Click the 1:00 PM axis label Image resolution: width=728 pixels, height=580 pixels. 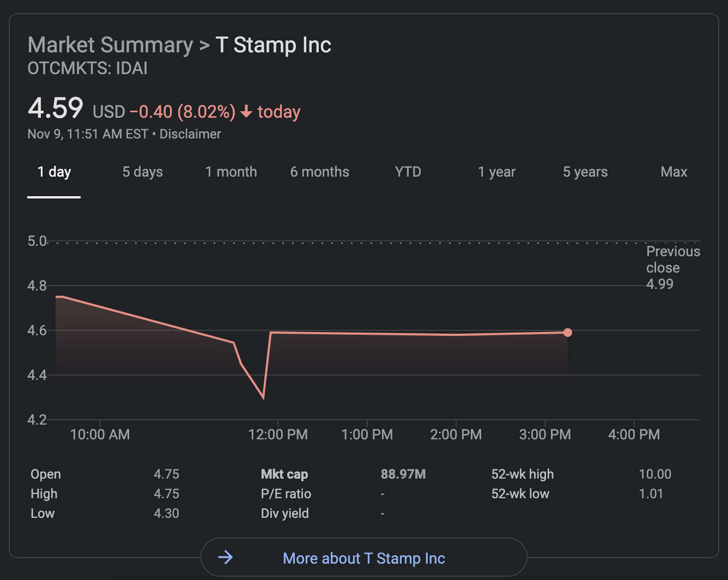(x=367, y=434)
